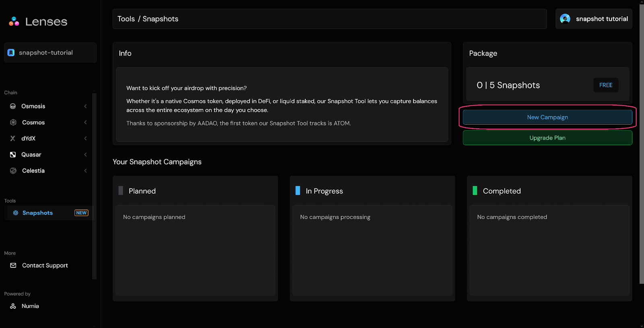Click the Osmosis chain icon
This screenshot has width=644, height=328.
13,106
